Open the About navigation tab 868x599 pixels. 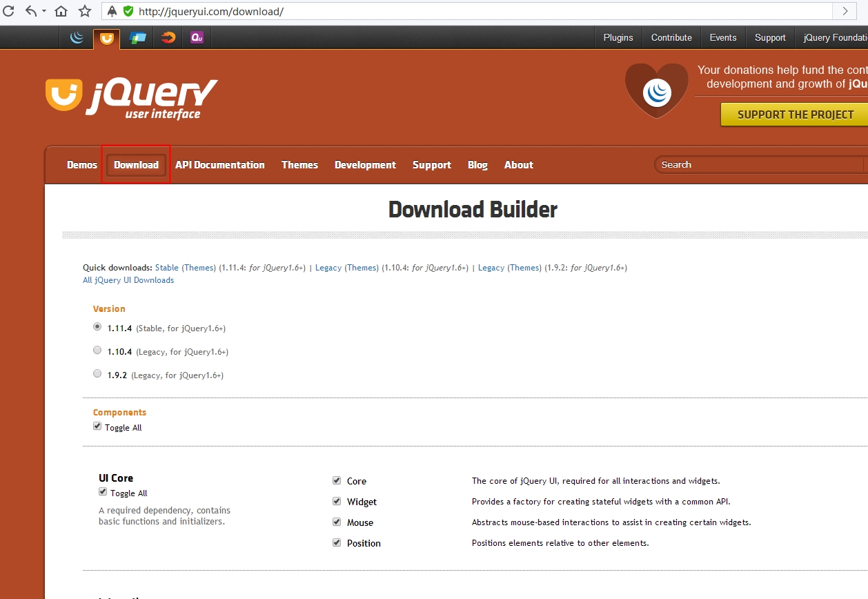519,165
